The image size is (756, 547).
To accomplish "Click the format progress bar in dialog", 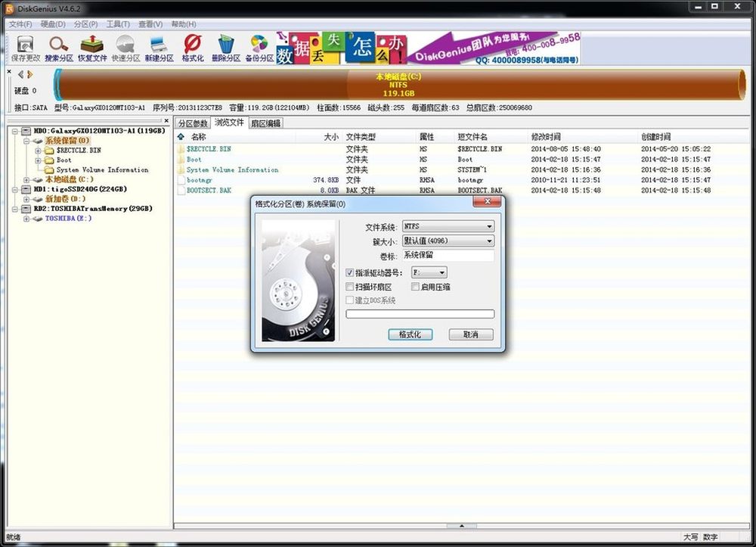I will [420, 314].
